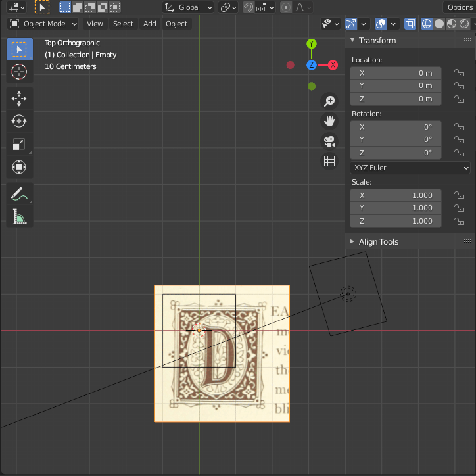
Task: Set selection mode to intersect
Action: pos(115,7)
